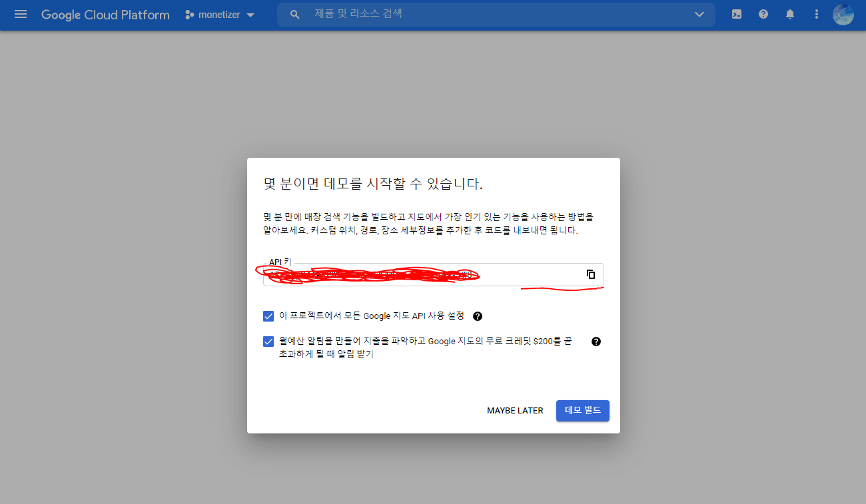This screenshot has height=504, width=866.
Task: Click the search magnifier icon
Action: (x=295, y=14)
